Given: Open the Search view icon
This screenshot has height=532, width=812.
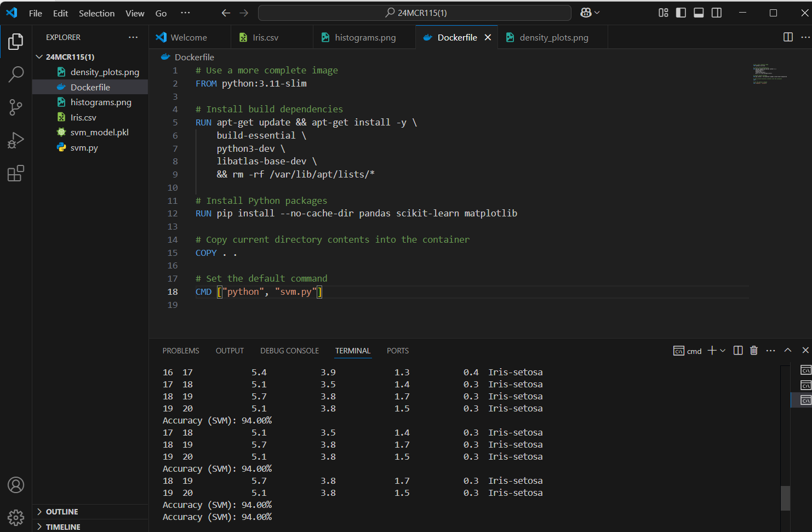Looking at the screenshot, I should point(16,75).
